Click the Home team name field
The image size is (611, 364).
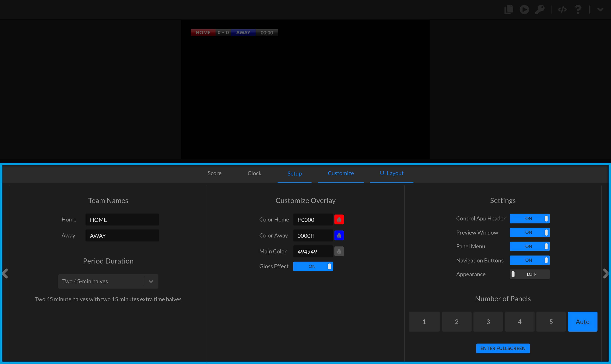[122, 220]
